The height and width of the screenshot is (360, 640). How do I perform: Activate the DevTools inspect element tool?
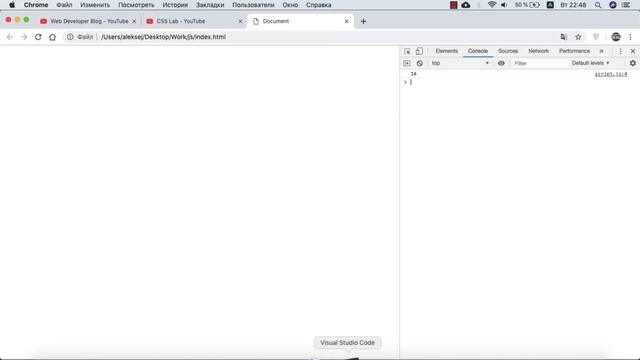tap(407, 51)
